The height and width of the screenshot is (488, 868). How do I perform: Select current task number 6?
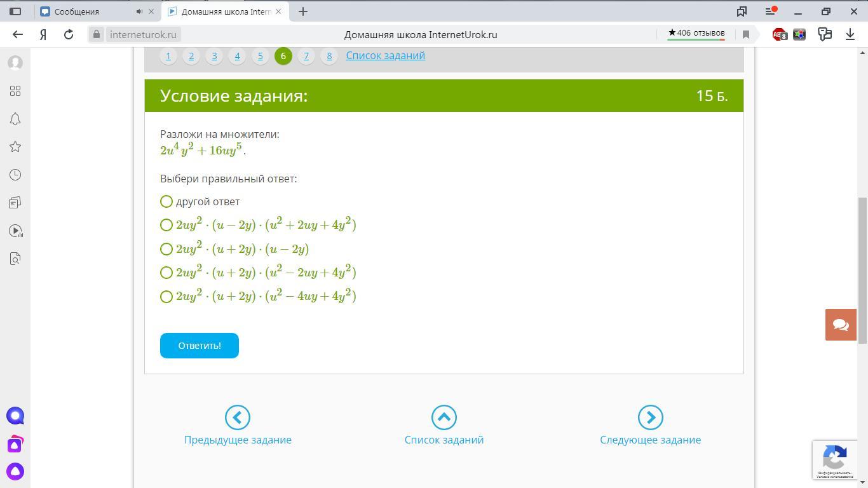coord(283,56)
